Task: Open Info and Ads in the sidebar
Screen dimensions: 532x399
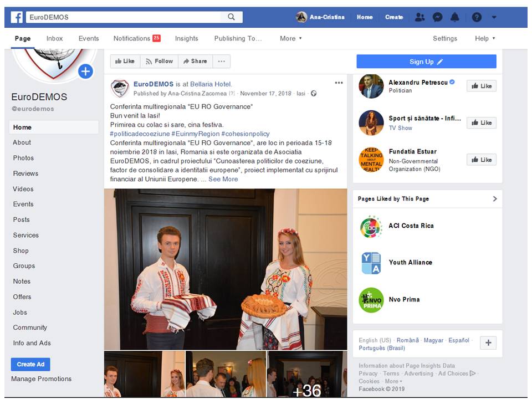Action: coord(32,343)
